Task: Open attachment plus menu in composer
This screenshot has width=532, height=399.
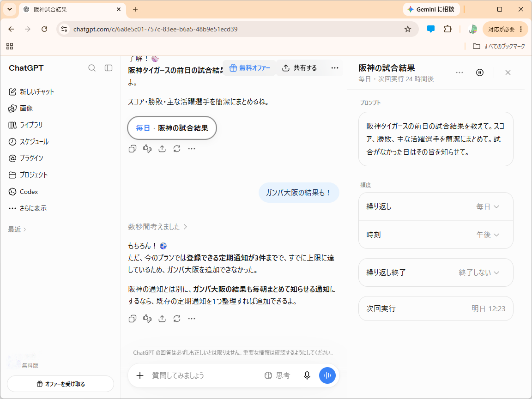Action: coord(140,375)
